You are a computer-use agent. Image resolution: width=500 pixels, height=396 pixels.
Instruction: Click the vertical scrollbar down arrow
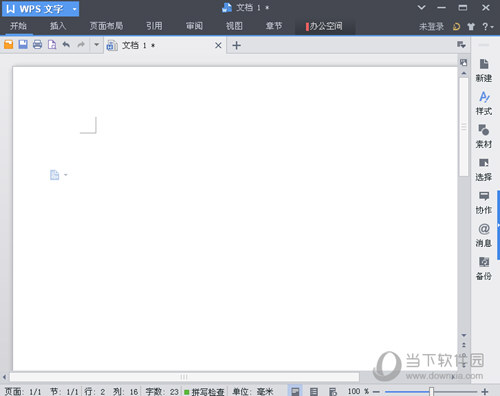pyautogui.click(x=464, y=335)
